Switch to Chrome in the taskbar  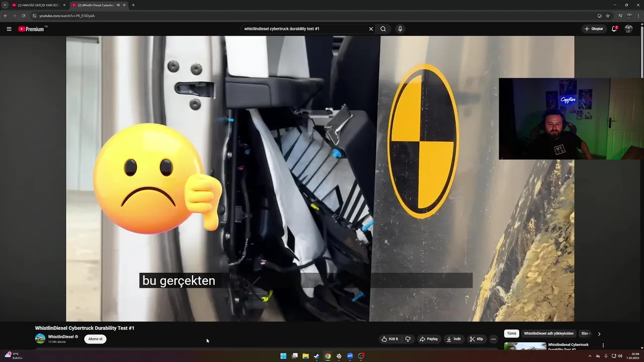[328, 356]
